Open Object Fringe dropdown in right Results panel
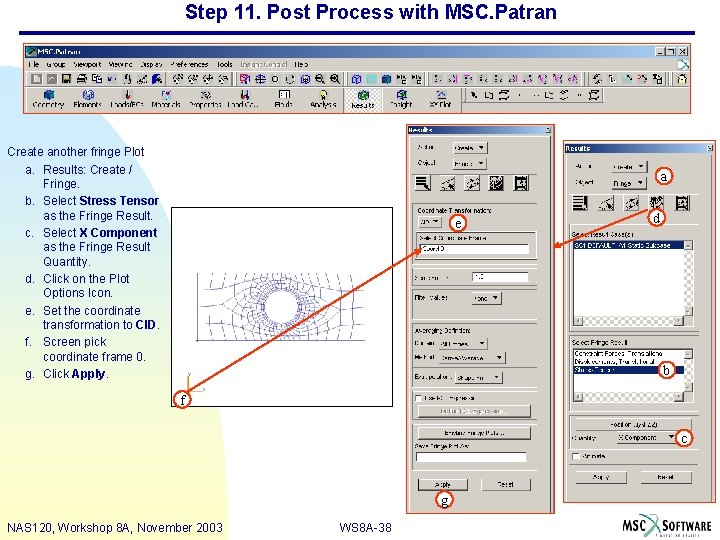The width and height of the screenshot is (720, 540). (x=630, y=183)
